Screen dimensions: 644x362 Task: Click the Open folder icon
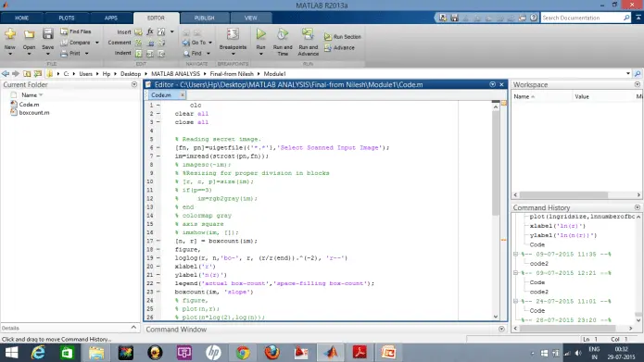point(29,34)
